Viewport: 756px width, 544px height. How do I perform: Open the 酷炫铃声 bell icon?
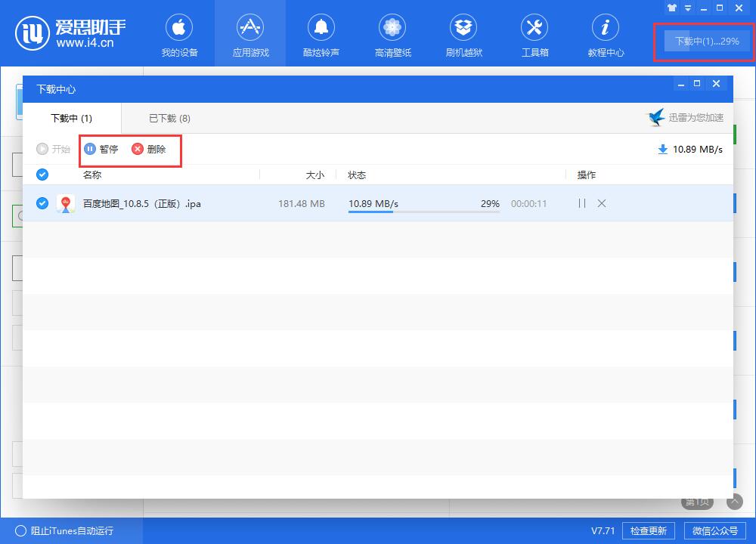321,27
